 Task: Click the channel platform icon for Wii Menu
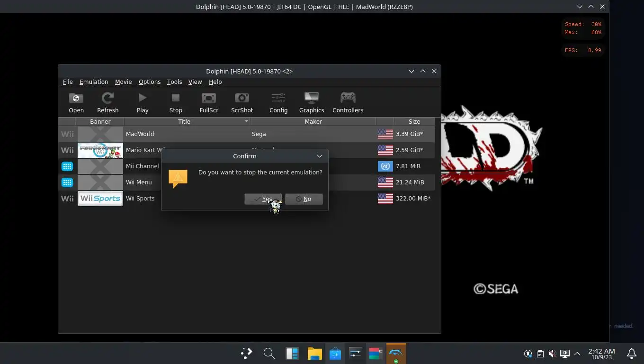point(67,182)
